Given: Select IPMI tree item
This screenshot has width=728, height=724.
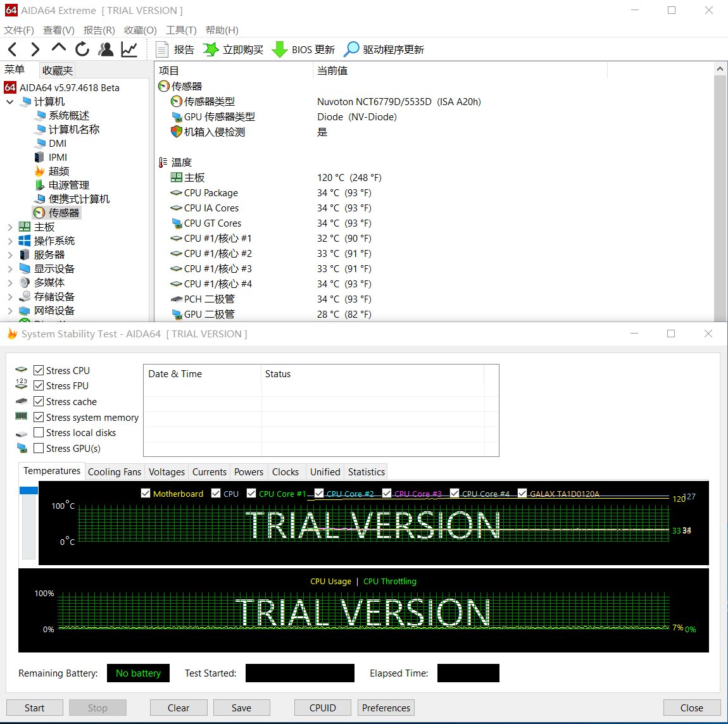Looking at the screenshot, I should (58, 158).
